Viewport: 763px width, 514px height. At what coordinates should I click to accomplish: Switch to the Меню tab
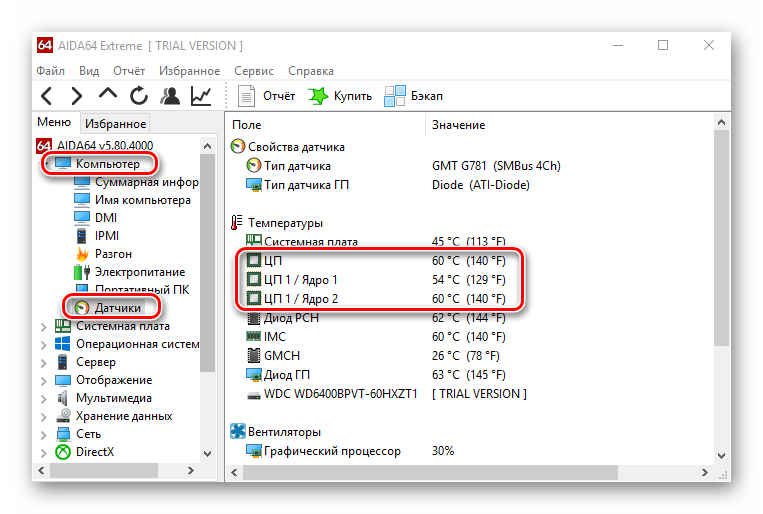click(54, 122)
